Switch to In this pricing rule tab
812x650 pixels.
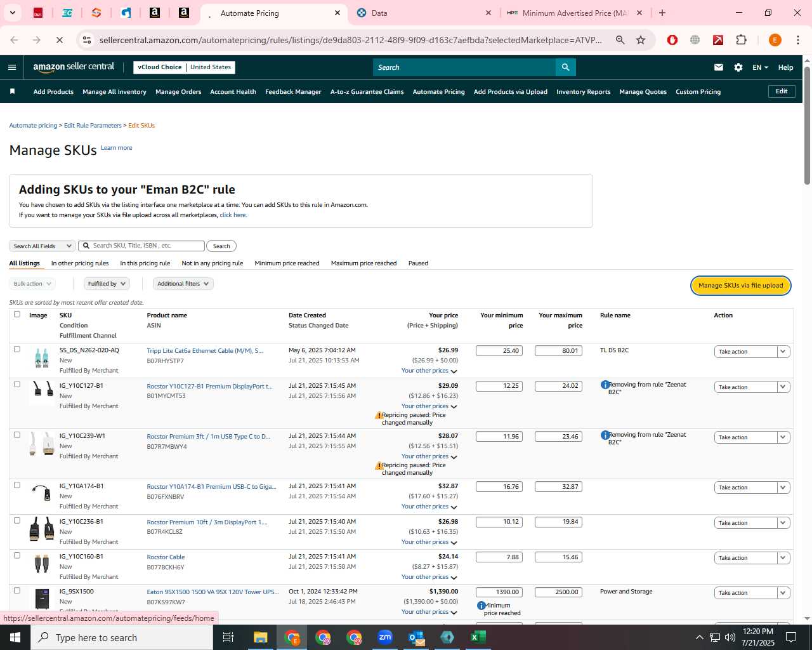click(x=145, y=263)
